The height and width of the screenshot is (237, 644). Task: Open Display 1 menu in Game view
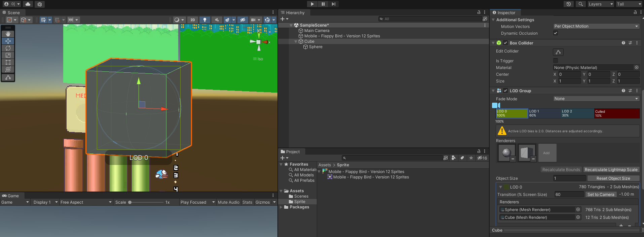[45, 202]
